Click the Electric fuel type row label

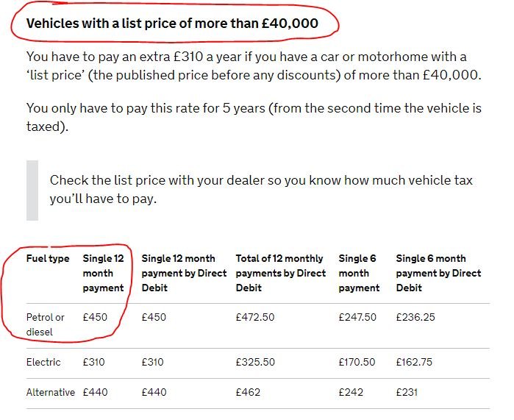43,362
